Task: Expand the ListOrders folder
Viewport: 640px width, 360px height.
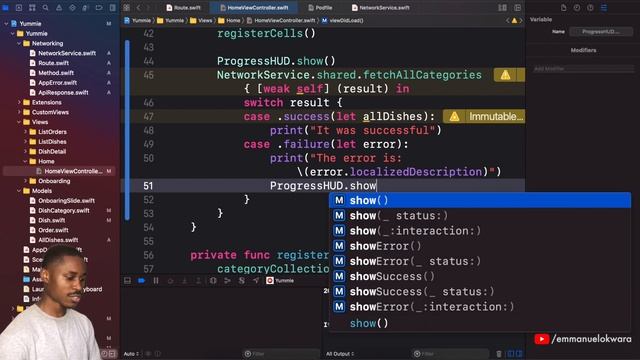Action: pyautogui.click(x=26, y=132)
